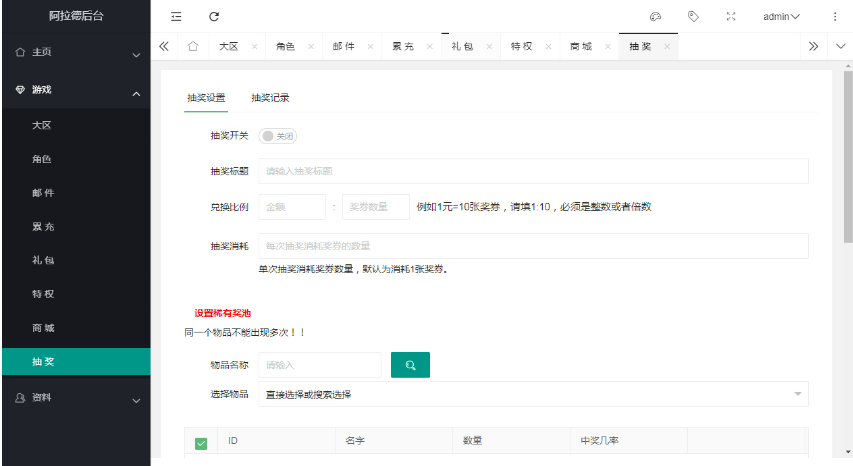Toggle the 抽奖开关 switch on
Screen dimensions: 853x466
pos(277,136)
